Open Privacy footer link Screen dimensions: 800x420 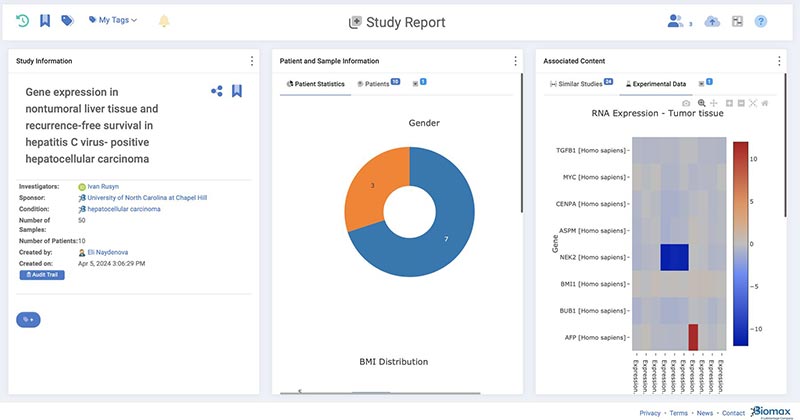649,413
